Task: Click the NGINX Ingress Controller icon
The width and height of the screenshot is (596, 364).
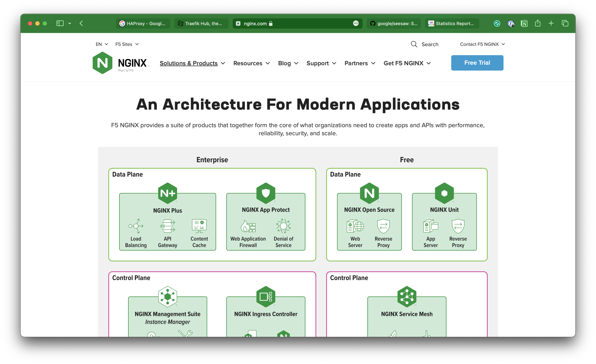Action: pyautogui.click(x=266, y=297)
